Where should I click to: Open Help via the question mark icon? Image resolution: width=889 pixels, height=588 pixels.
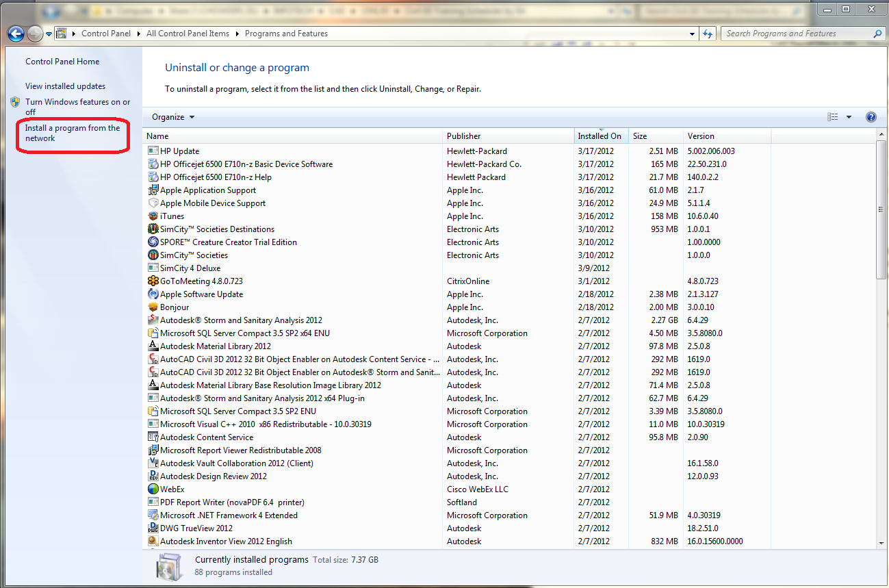[871, 116]
